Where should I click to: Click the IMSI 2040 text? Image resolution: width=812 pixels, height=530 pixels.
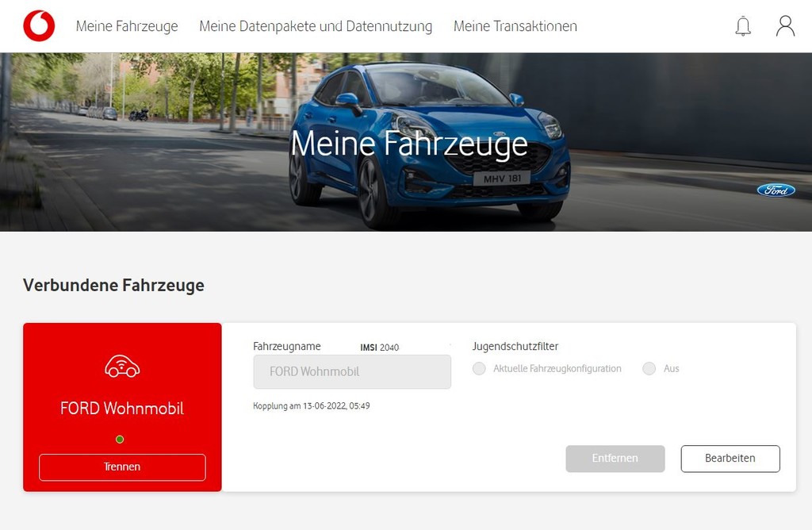pyautogui.click(x=380, y=348)
